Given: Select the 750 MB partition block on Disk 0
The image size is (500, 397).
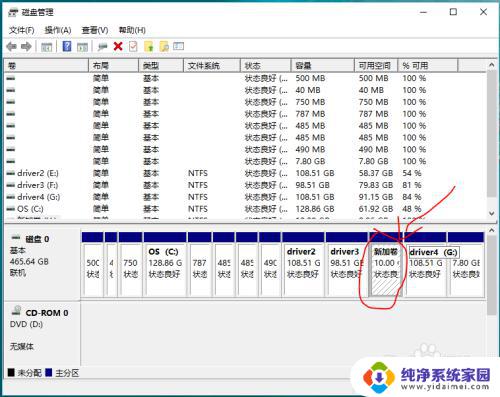Looking at the screenshot, I should coord(130,264).
